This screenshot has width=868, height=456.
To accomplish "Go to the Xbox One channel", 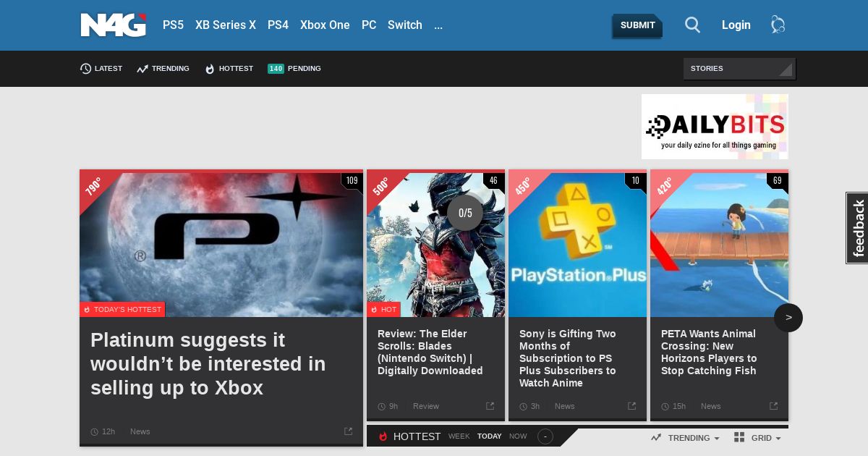I will pos(325,25).
